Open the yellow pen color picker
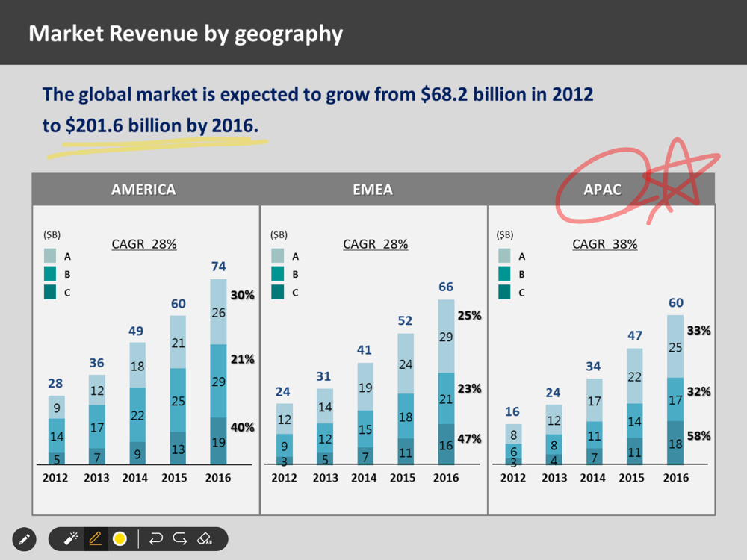The image size is (747, 560). [120, 538]
